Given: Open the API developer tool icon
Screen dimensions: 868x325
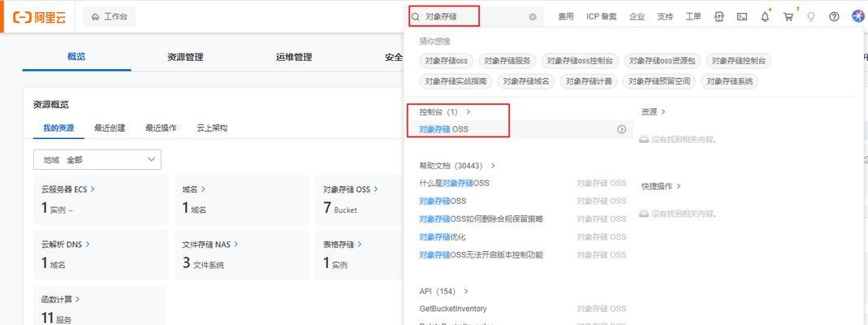Looking at the screenshot, I should [x=719, y=16].
